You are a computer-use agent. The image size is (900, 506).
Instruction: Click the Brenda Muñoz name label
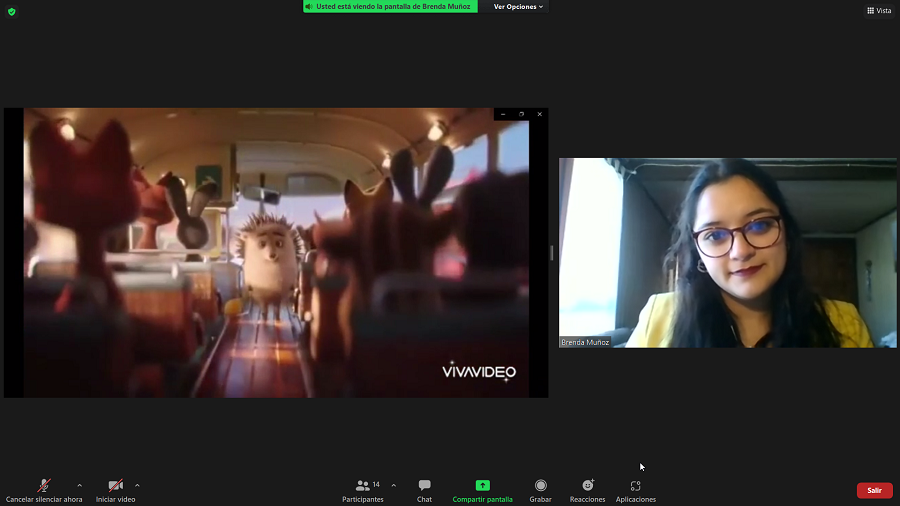[585, 342]
